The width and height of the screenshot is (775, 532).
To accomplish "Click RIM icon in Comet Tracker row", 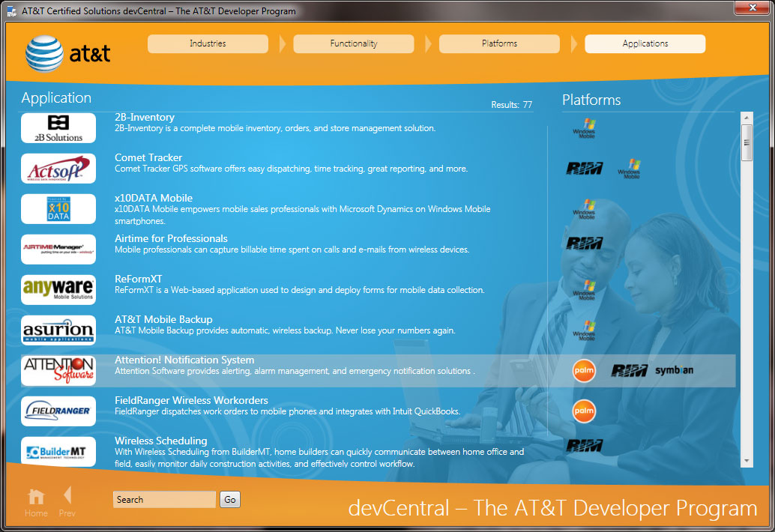I will coord(584,169).
